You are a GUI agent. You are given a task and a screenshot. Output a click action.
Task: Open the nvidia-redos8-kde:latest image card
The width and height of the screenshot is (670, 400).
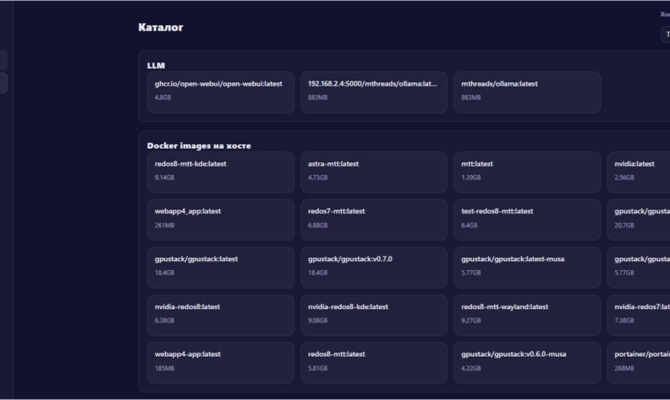pyautogui.click(x=374, y=314)
